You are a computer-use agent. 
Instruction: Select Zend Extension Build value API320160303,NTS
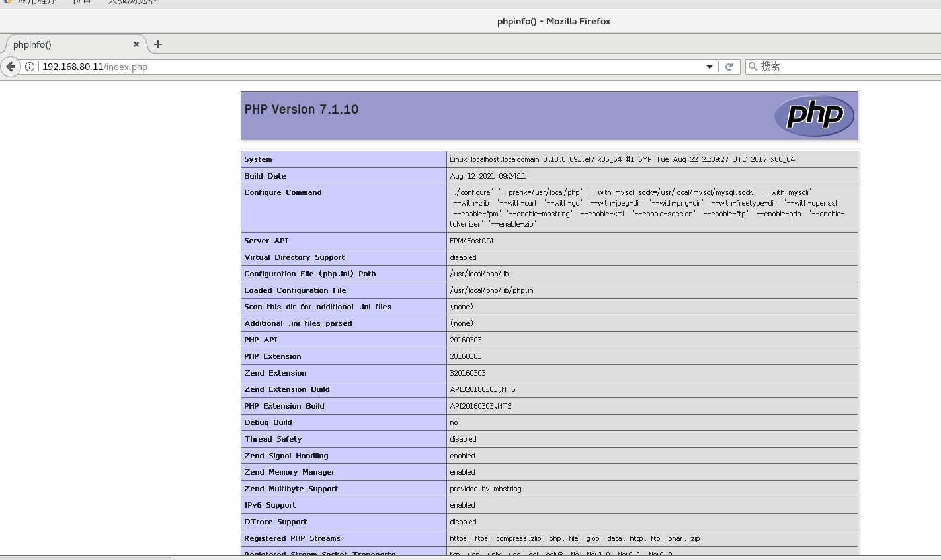pyautogui.click(x=483, y=389)
